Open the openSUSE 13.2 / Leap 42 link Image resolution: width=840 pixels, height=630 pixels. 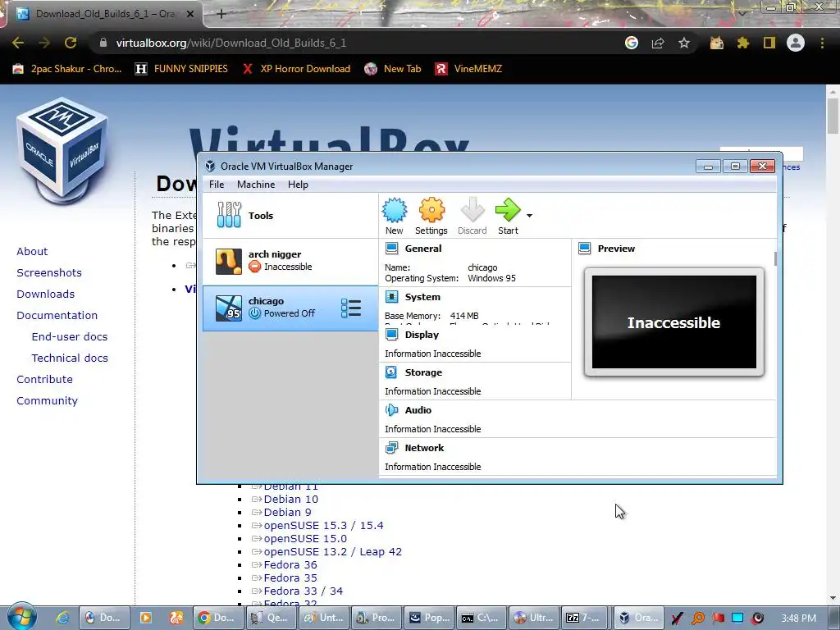point(333,552)
